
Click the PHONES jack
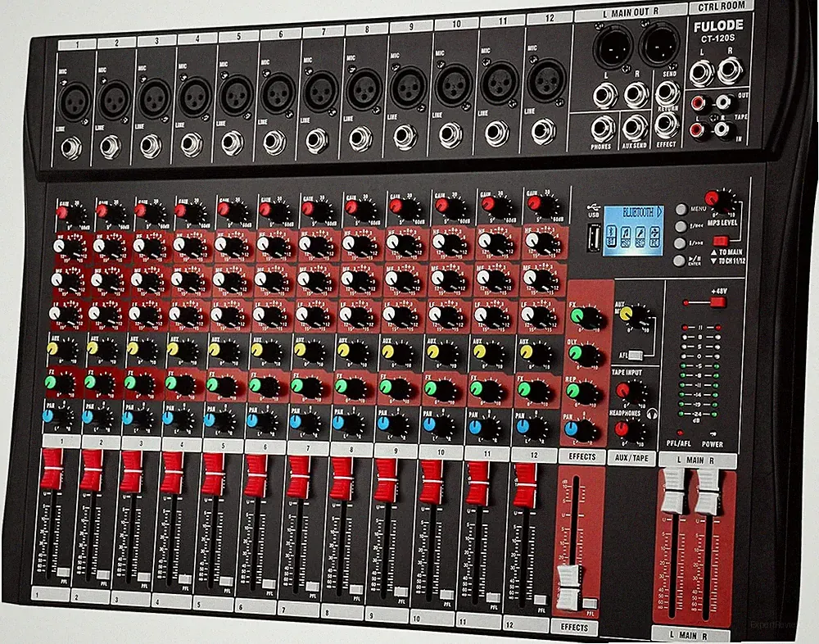[602, 129]
